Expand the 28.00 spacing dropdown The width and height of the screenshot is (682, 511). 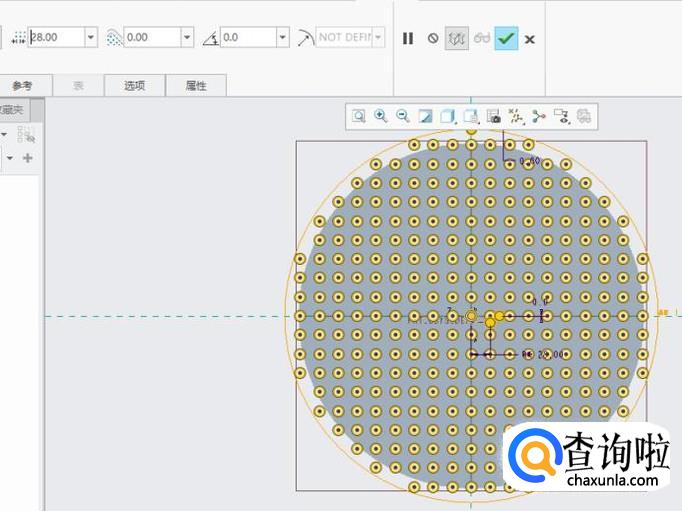click(x=91, y=37)
